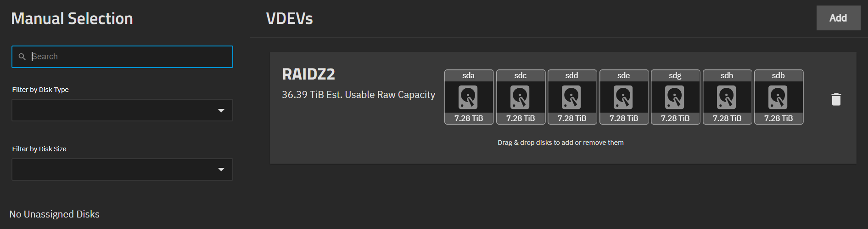Click the 7.28 TiB size under sdd
Image resolution: width=868 pixels, height=229 pixels.
[x=571, y=118]
